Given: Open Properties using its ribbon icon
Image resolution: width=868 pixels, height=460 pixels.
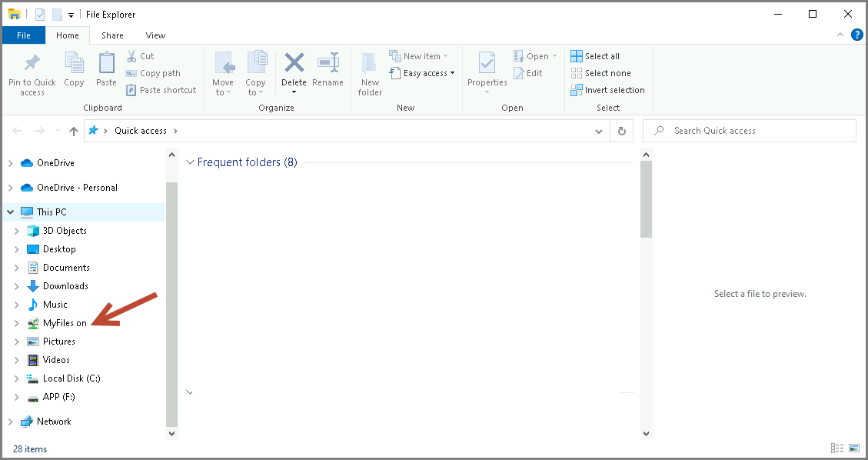Looking at the screenshot, I should pos(487,68).
